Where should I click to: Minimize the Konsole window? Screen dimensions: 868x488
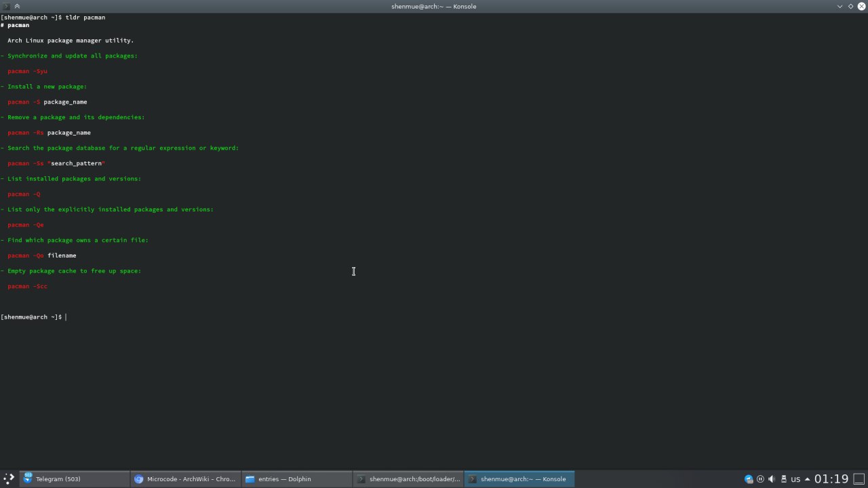tap(840, 6)
